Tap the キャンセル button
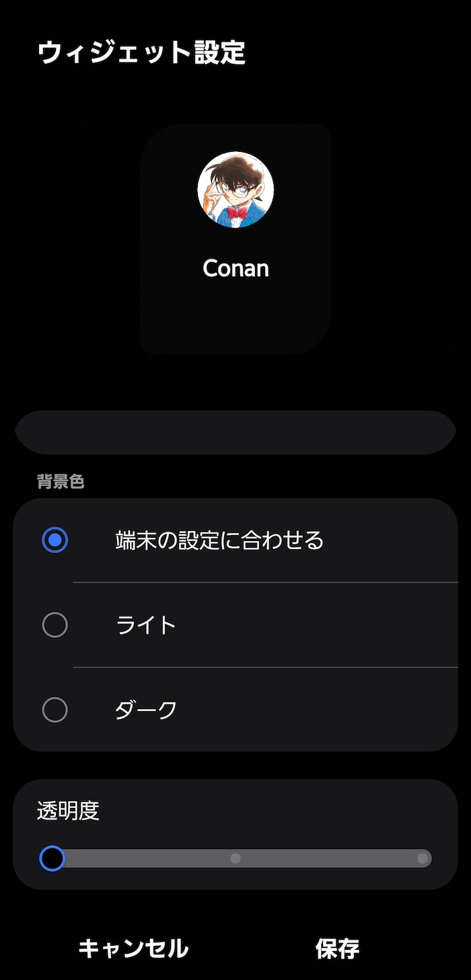Screen dimensions: 471x980 (133, 948)
